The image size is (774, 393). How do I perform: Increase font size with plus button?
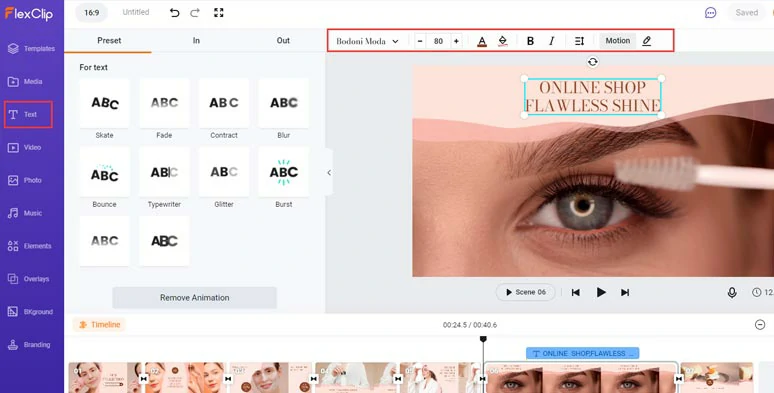[456, 41]
